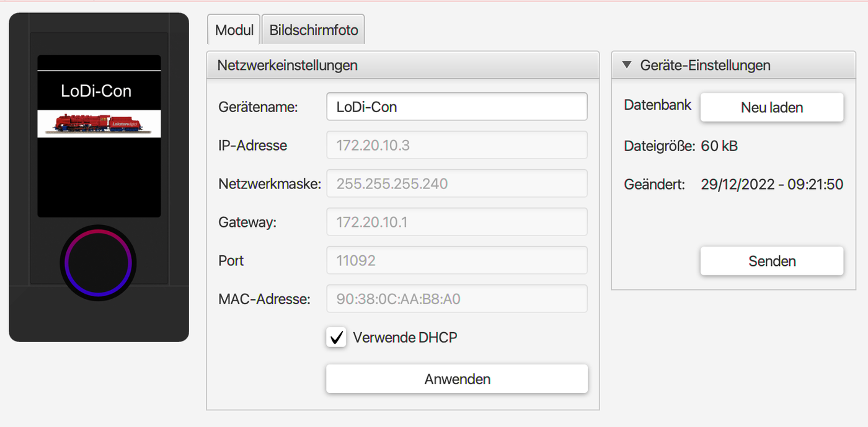This screenshot has height=427, width=868.
Task: Uncheck the Verwende DHCP checkbox
Action: 336,338
